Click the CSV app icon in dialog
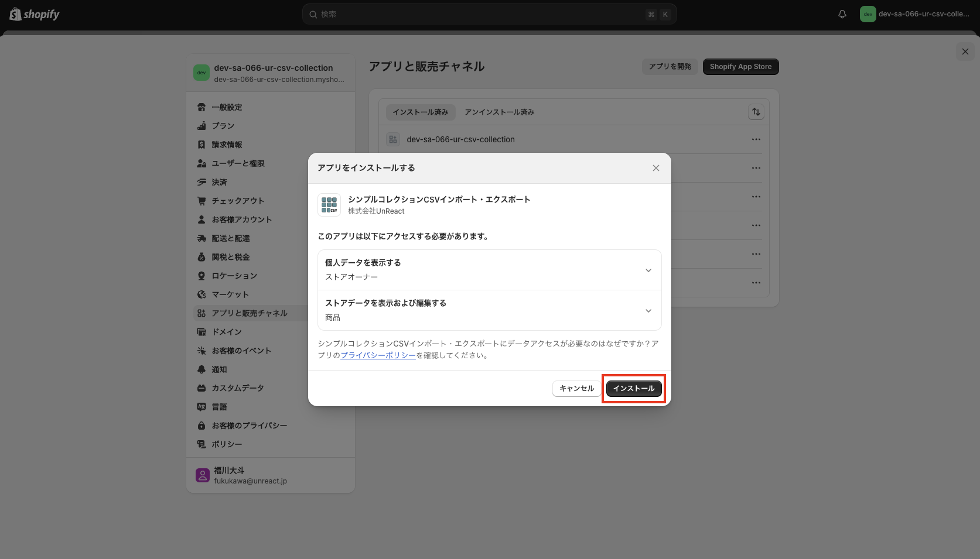This screenshot has width=980, height=559. point(329,205)
